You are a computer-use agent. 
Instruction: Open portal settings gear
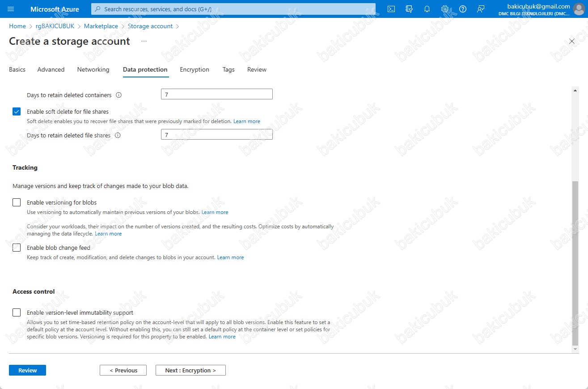445,9
